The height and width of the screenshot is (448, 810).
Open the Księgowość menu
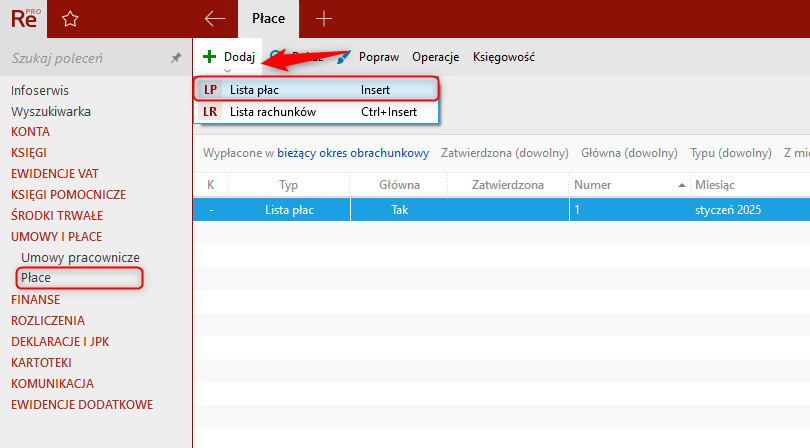[x=504, y=57]
